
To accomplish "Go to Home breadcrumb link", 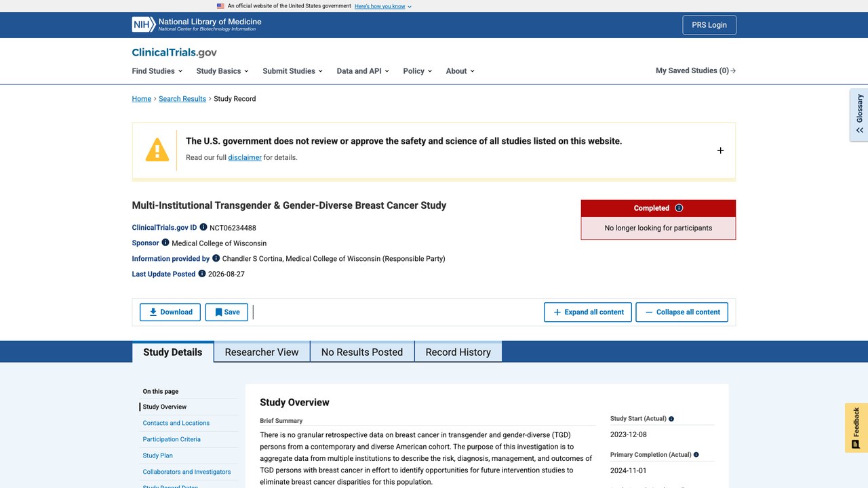I will (142, 99).
